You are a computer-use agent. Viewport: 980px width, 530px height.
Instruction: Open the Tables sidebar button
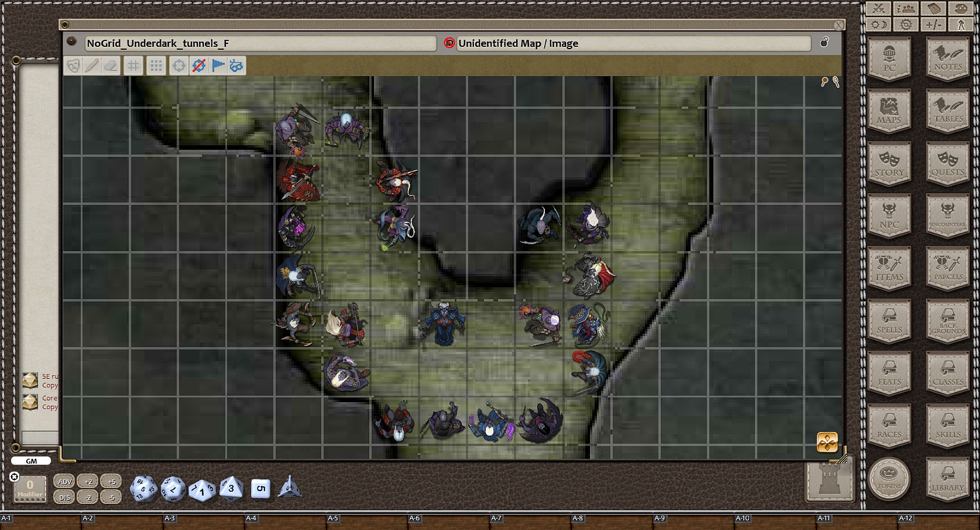[x=948, y=112]
